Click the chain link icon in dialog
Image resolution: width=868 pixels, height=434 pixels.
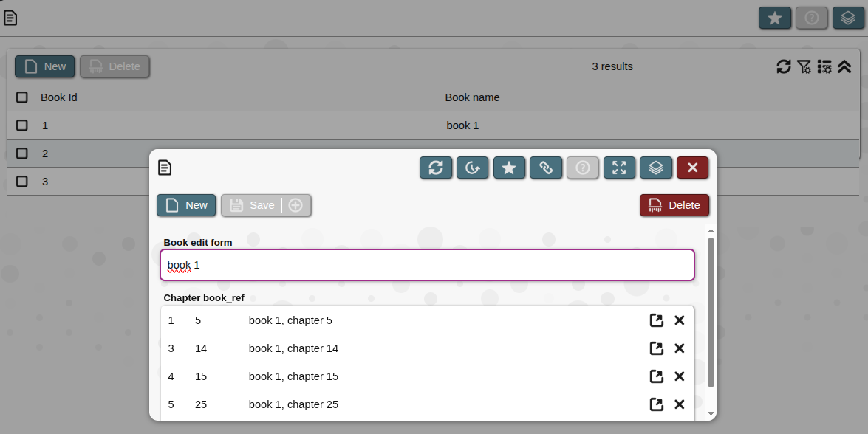[x=546, y=168]
